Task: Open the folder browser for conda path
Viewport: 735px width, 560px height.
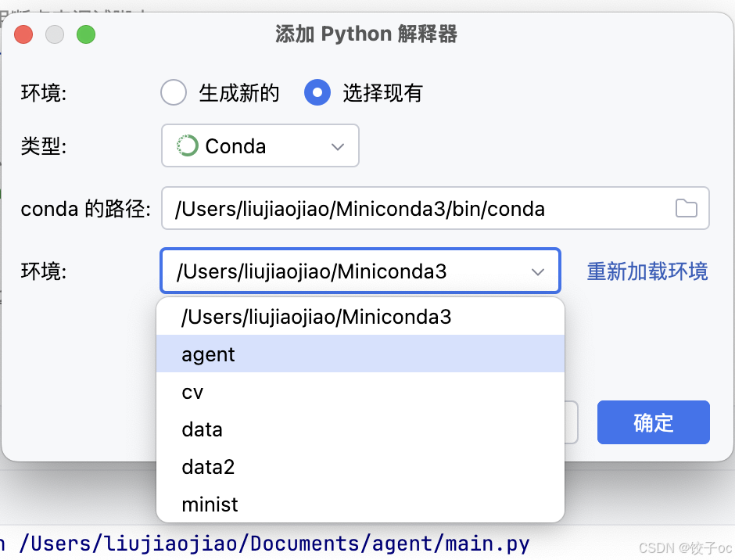Action: (687, 208)
